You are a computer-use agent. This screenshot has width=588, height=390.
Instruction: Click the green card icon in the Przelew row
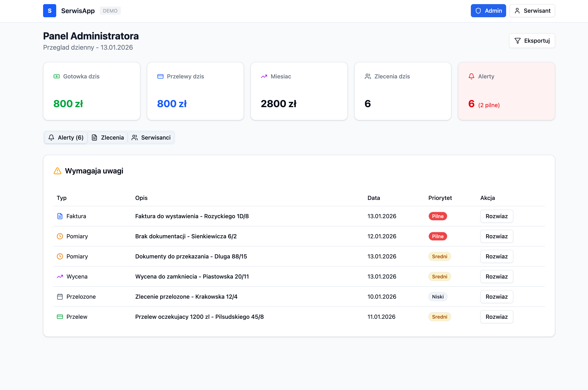[x=60, y=317]
